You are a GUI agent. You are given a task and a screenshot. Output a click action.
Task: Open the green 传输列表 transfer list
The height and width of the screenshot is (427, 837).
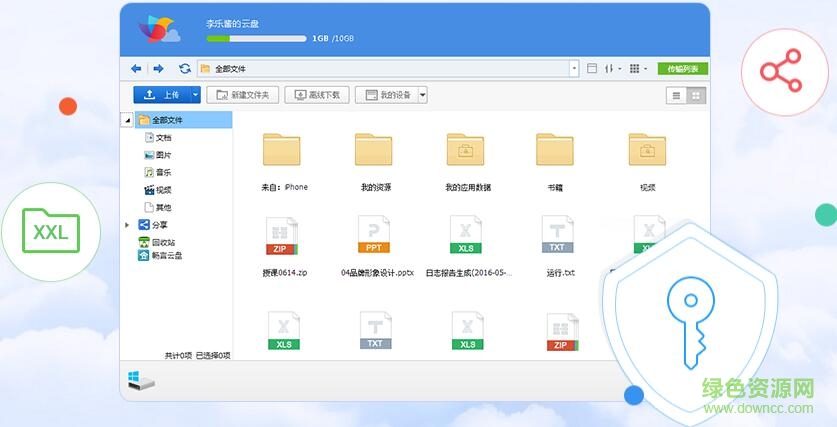click(x=683, y=69)
